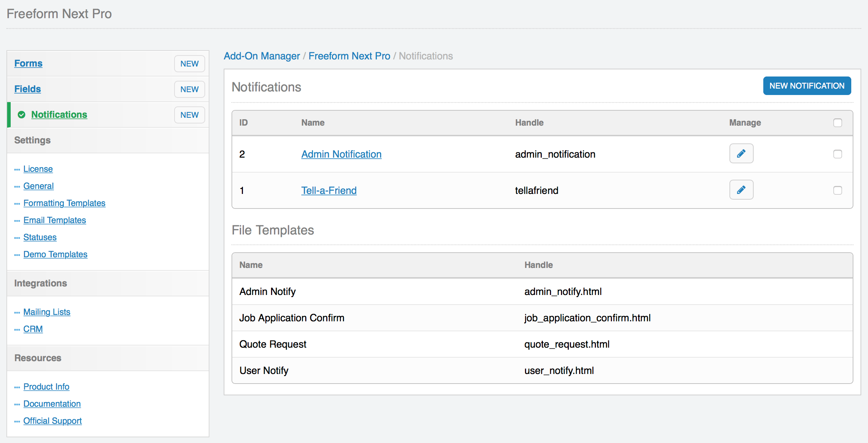Click the quote_request.html handle
Screen dimensions: 868x443
(567, 344)
